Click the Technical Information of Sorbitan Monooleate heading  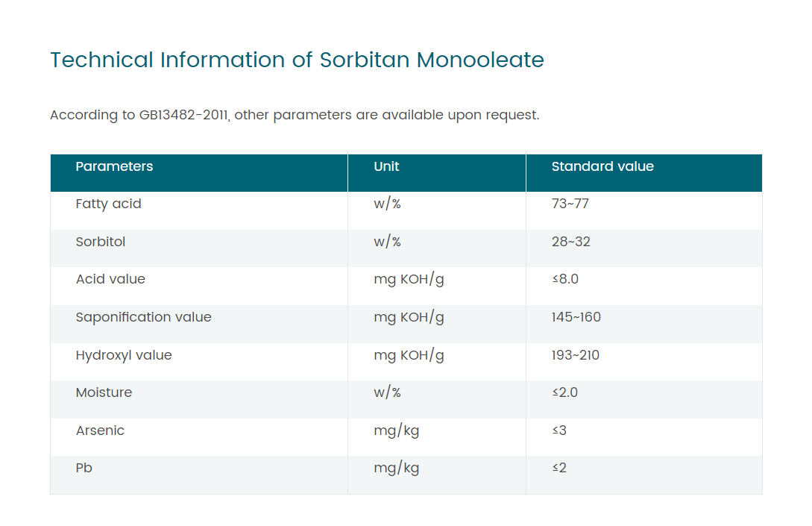point(297,60)
